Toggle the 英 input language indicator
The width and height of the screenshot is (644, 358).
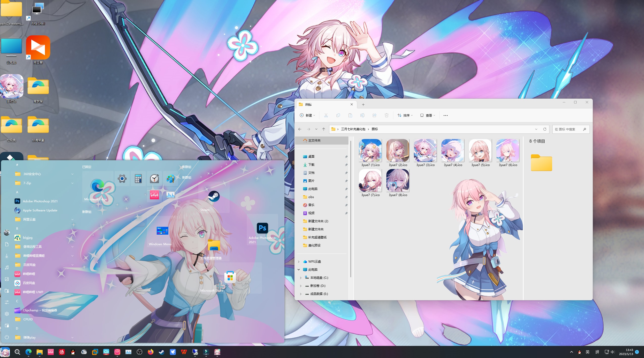pos(587,352)
